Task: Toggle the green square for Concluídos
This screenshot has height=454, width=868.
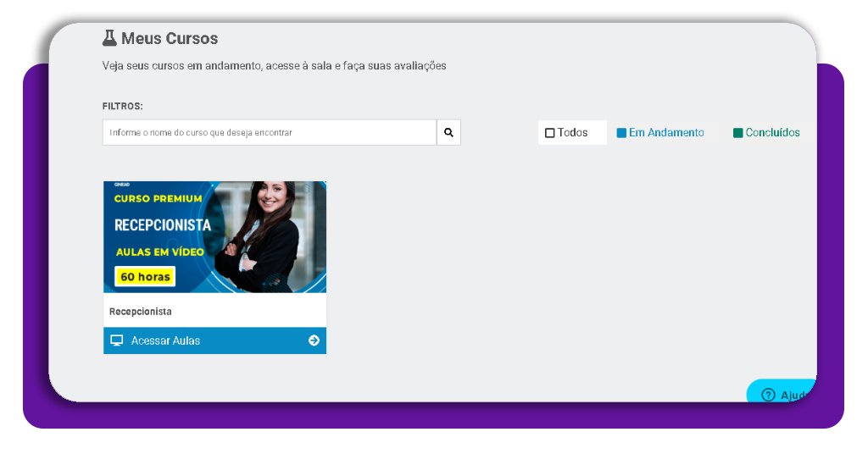Action: point(737,133)
